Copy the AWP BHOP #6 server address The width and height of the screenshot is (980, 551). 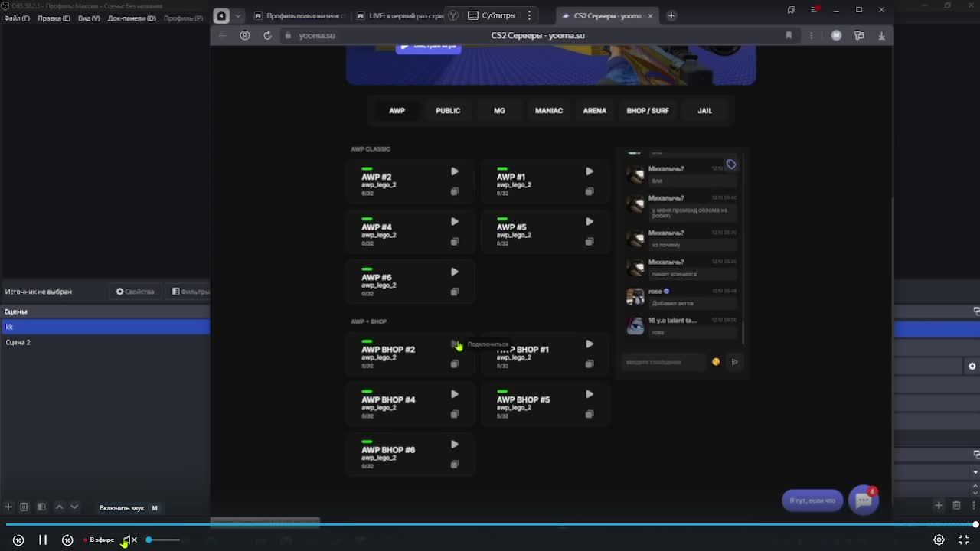pyautogui.click(x=454, y=465)
